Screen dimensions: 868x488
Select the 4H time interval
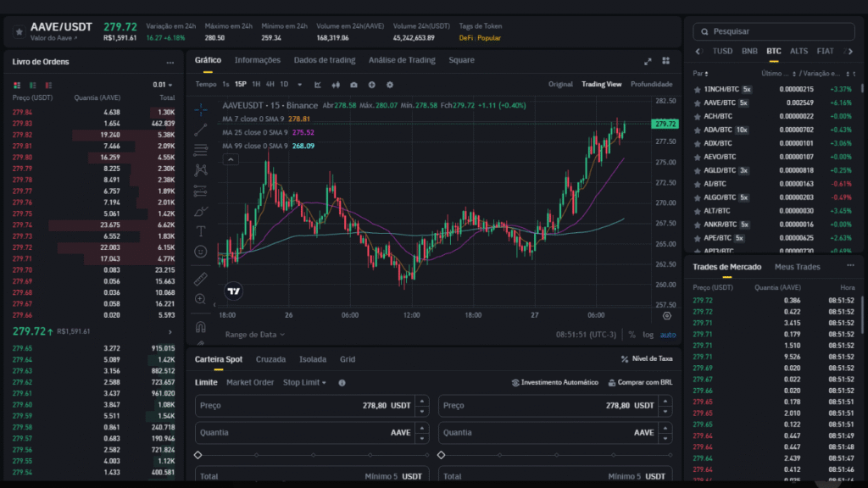point(270,85)
